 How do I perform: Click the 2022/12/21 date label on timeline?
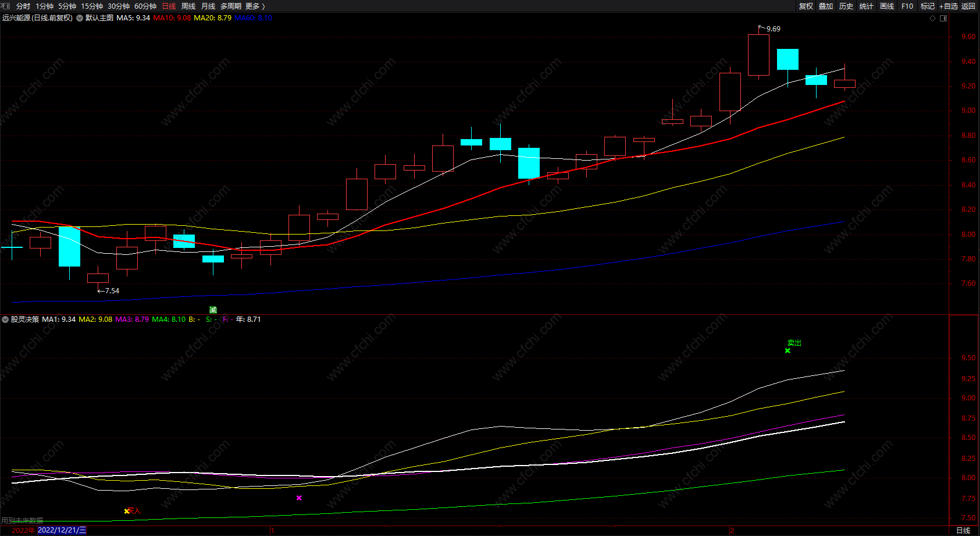point(62,530)
